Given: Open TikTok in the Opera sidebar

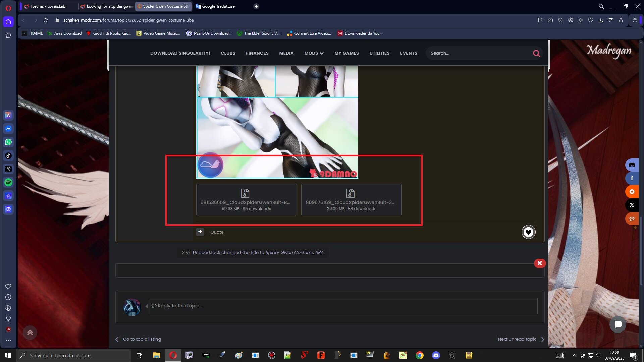Looking at the screenshot, I should 8,156.
